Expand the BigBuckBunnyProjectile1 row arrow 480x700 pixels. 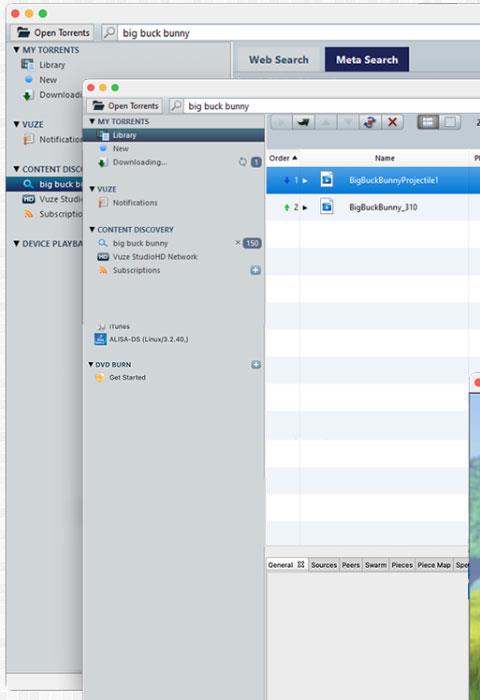[x=305, y=181]
